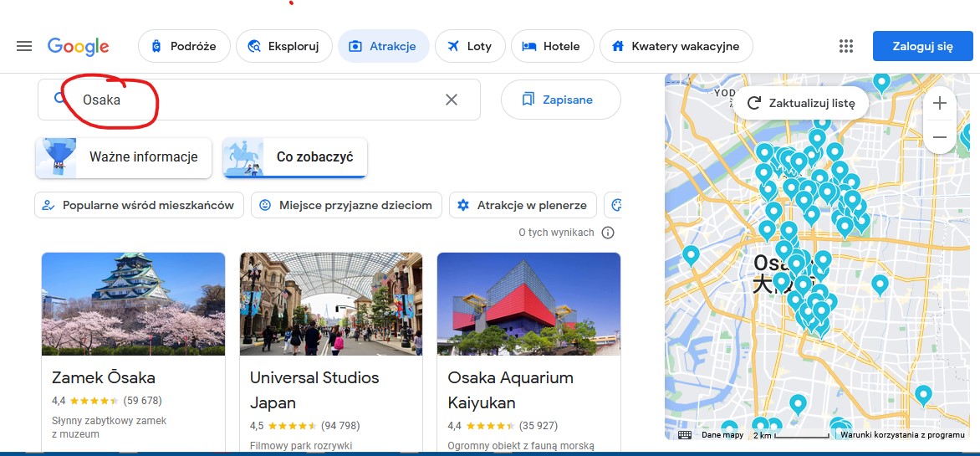Open the hamburger main menu

click(x=24, y=46)
